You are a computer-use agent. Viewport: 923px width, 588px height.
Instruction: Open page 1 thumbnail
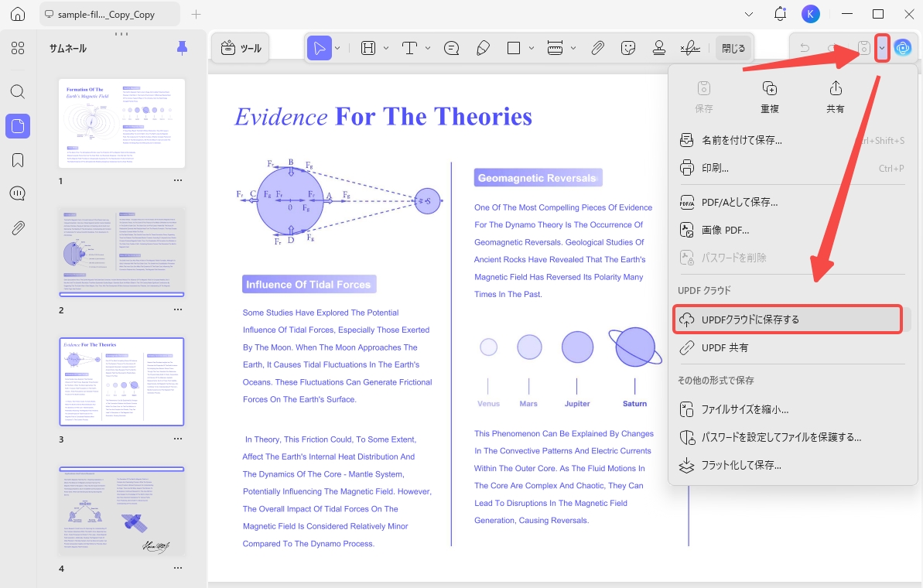pos(121,124)
